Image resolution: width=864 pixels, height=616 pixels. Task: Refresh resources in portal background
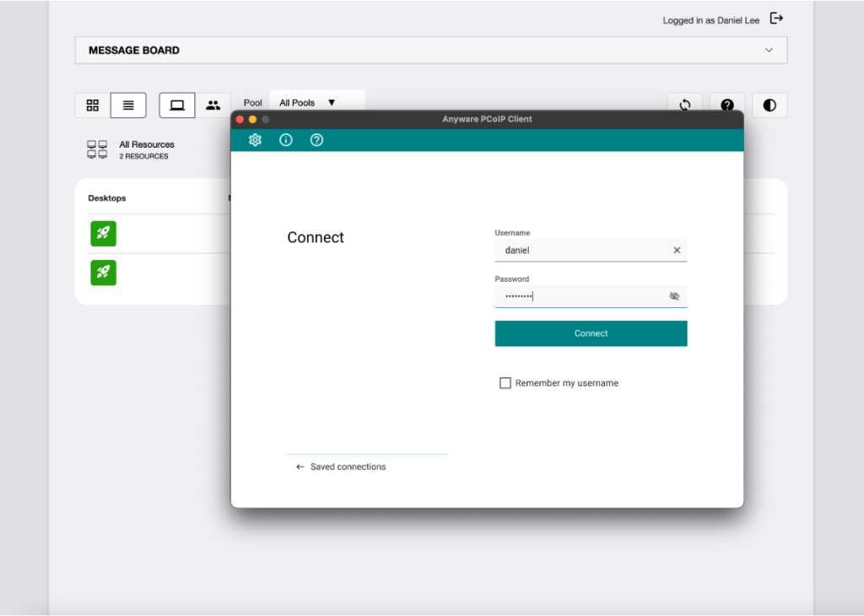click(685, 105)
